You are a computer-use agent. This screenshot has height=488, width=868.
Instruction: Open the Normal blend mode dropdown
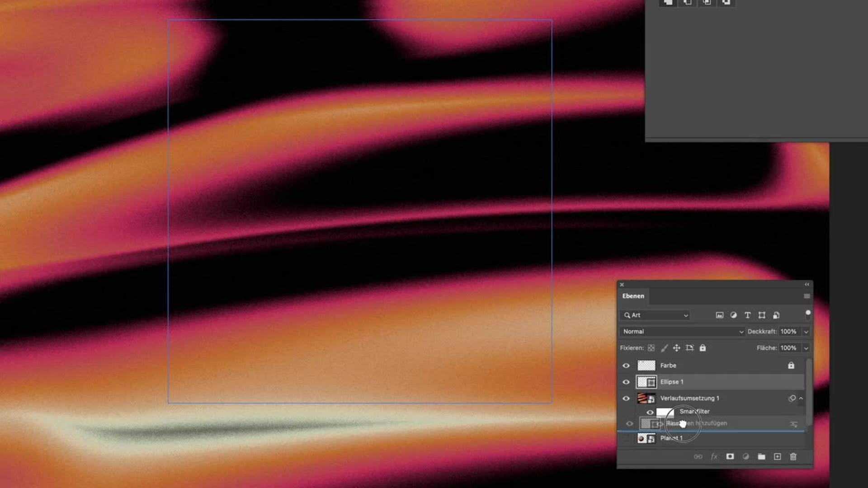(x=682, y=332)
